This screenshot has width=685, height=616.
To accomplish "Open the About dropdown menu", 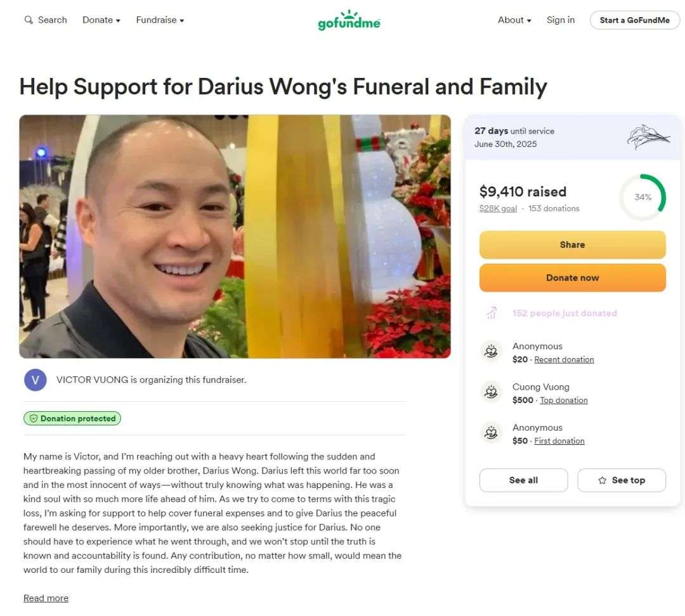I will click(x=514, y=20).
